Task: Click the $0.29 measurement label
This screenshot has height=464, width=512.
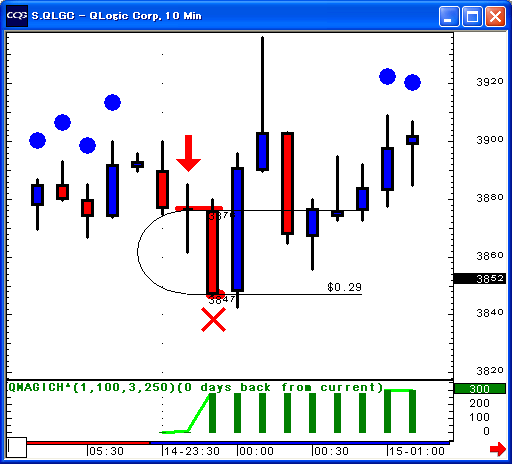Action: coord(344,287)
